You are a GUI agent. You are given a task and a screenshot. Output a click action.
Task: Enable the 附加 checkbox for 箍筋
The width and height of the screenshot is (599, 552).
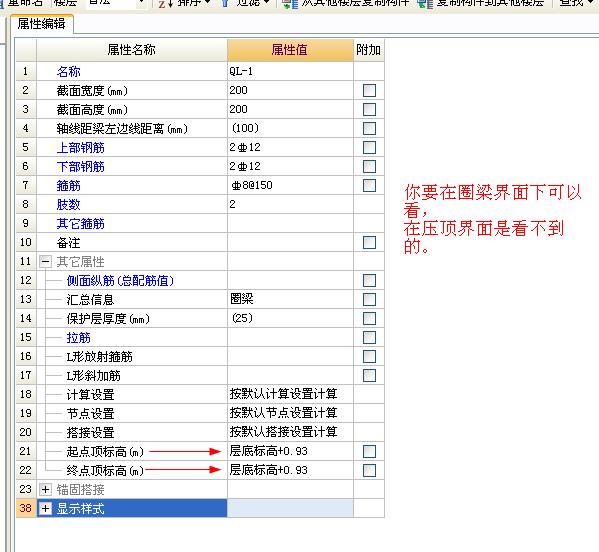[369, 185]
